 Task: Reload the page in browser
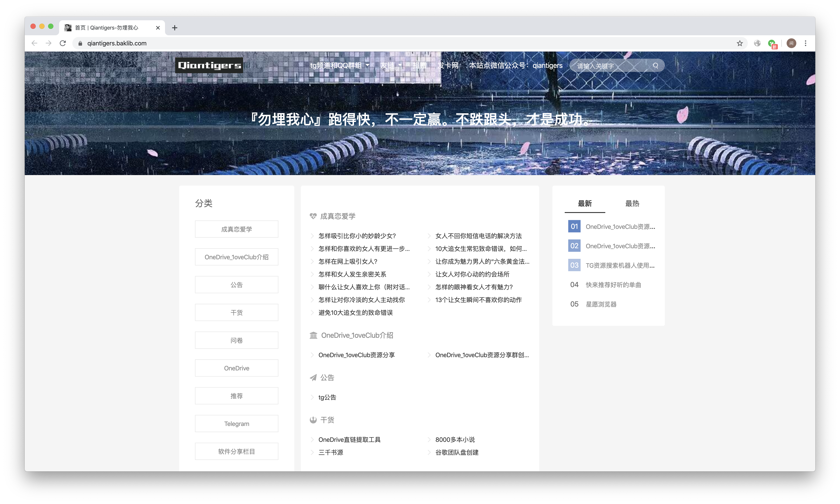[63, 43]
